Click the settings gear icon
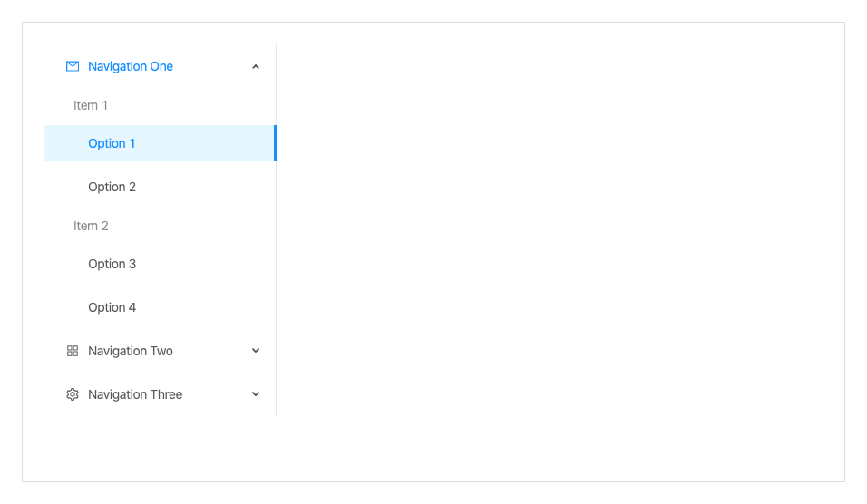867x504 pixels. [x=73, y=394]
